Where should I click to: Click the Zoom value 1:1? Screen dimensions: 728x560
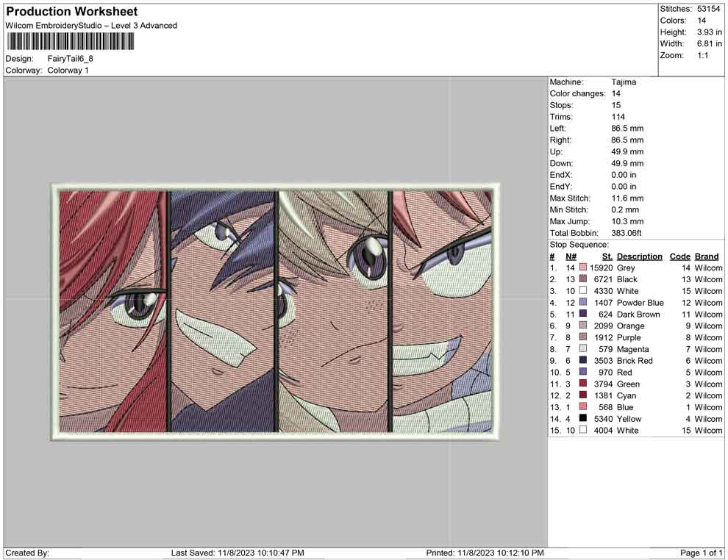(702, 55)
